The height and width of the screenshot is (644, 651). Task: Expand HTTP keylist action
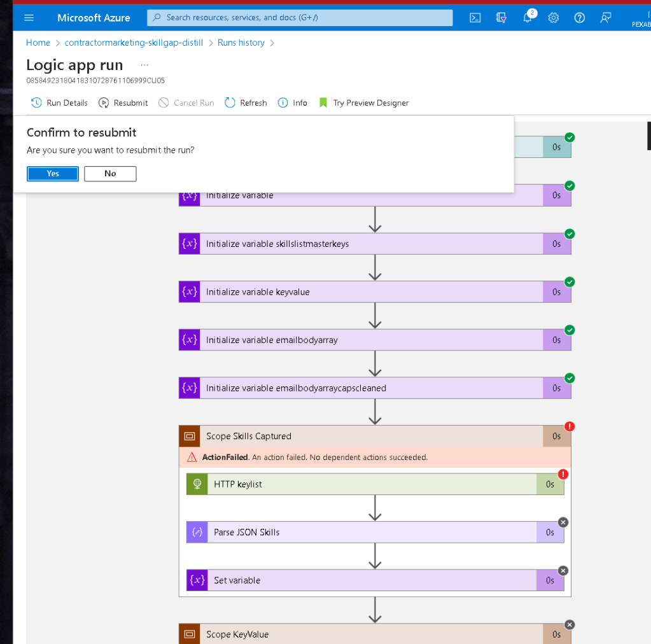tap(375, 484)
